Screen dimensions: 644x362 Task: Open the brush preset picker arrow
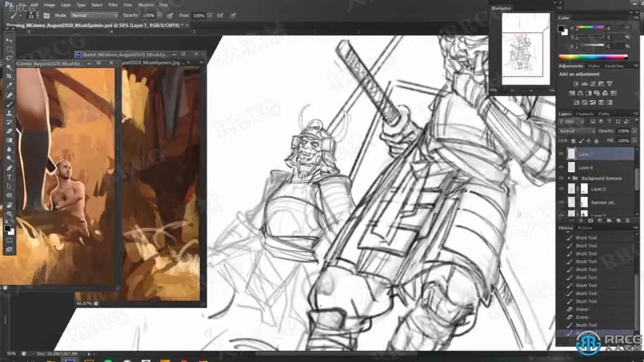(x=37, y=16)
